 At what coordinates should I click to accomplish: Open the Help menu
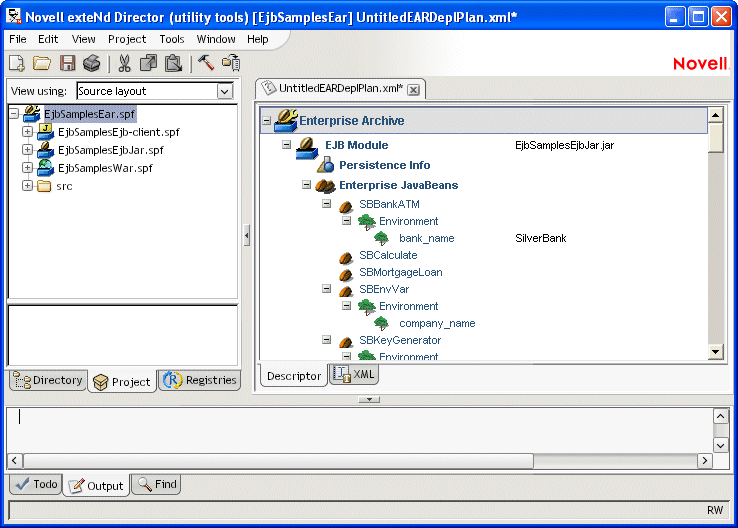[258, 39]
